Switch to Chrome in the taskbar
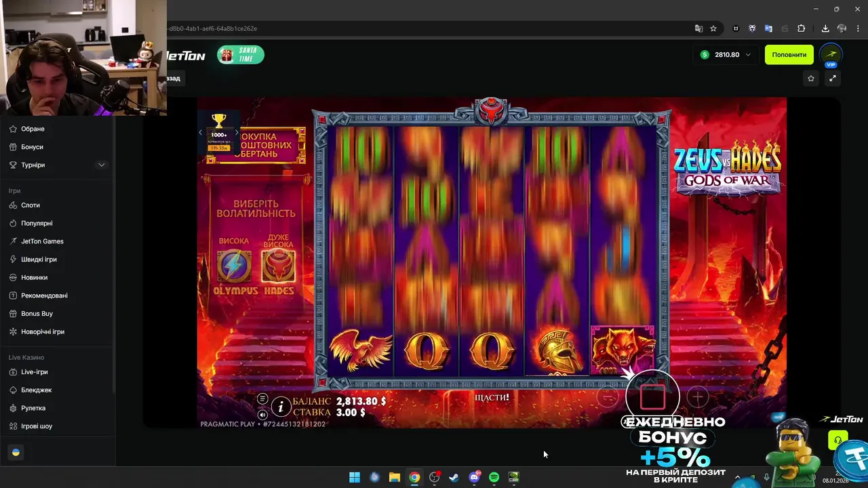This screenshot has height=488, width=868. pos(414,477)
